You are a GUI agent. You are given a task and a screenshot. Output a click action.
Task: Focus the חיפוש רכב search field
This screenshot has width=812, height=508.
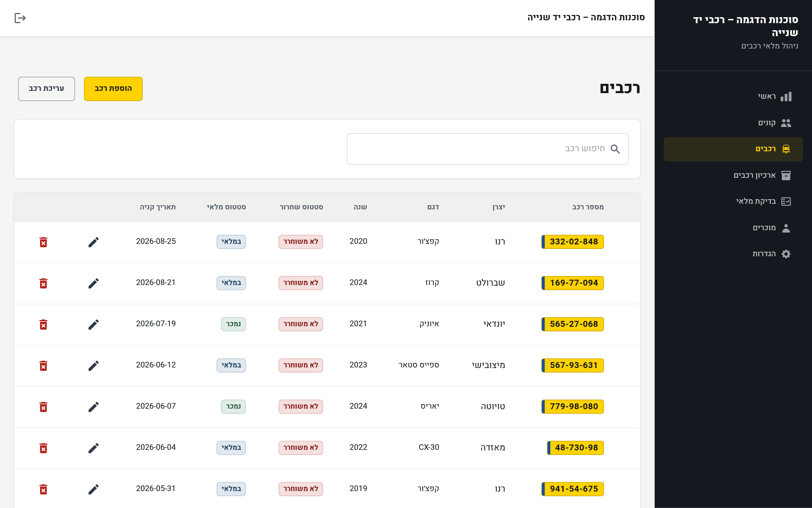(487, 149)
